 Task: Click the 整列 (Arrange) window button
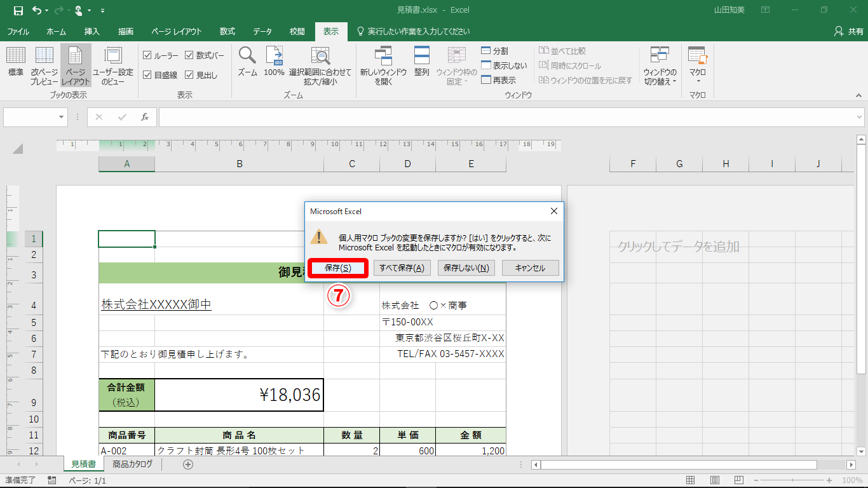click(x=422, y=62)
